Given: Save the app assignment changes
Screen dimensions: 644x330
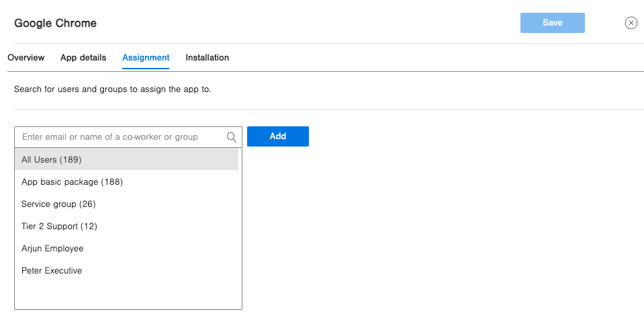Looking at the screenshot, I should coord(553,23).
